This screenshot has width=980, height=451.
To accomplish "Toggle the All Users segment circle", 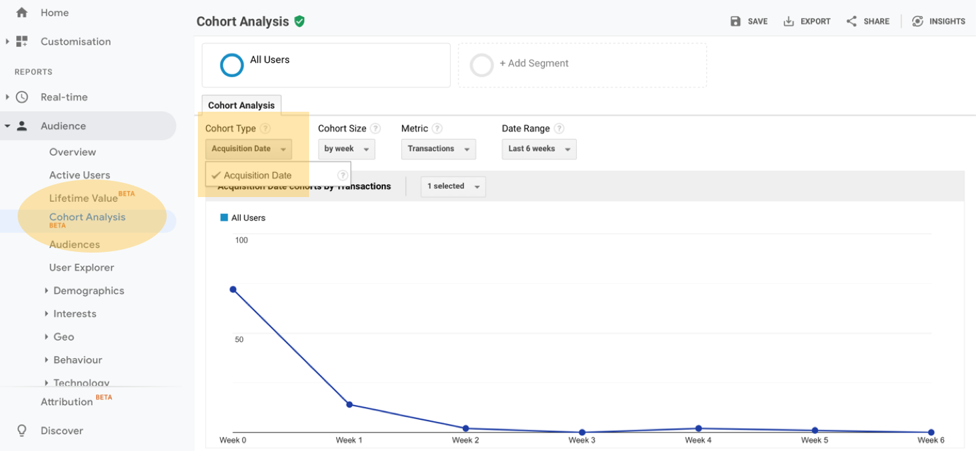I will click(x=232, y=65).
